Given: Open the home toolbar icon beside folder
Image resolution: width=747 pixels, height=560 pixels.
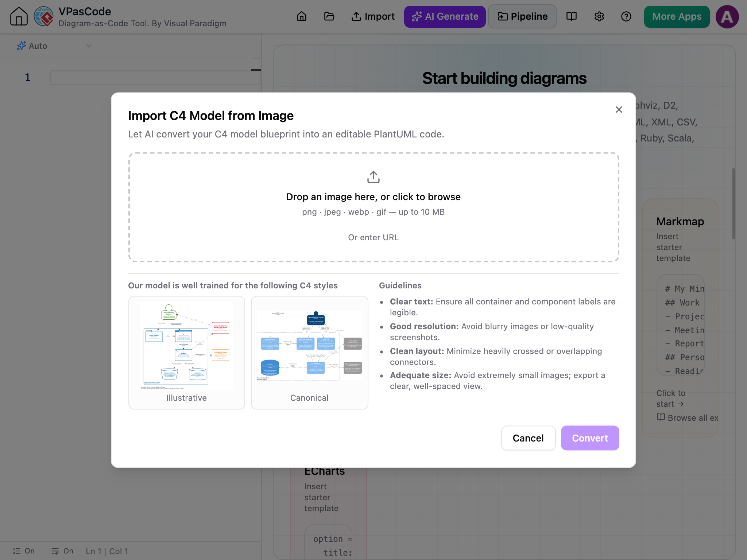Looking at the screenshot, I should click(x=302, y=16).
